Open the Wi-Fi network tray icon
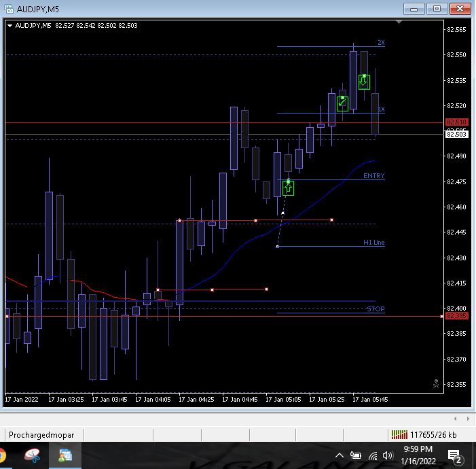This screenshot has width=476, height=469. (373, 455)
